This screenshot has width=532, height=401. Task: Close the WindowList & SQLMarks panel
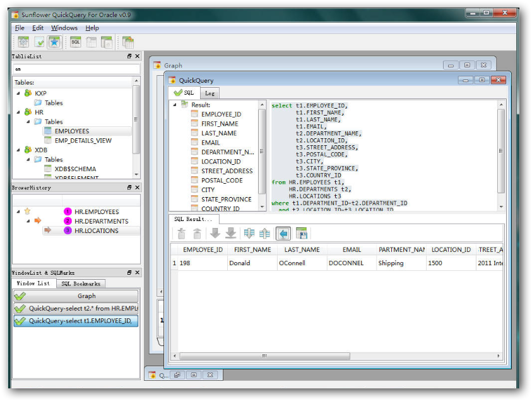138,272
